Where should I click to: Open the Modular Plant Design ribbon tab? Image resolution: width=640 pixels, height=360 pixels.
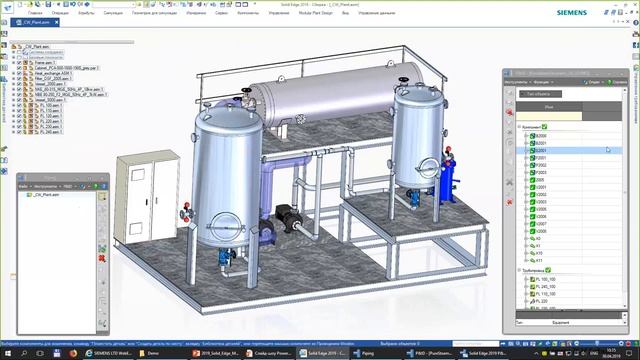[x=316, y=13]
